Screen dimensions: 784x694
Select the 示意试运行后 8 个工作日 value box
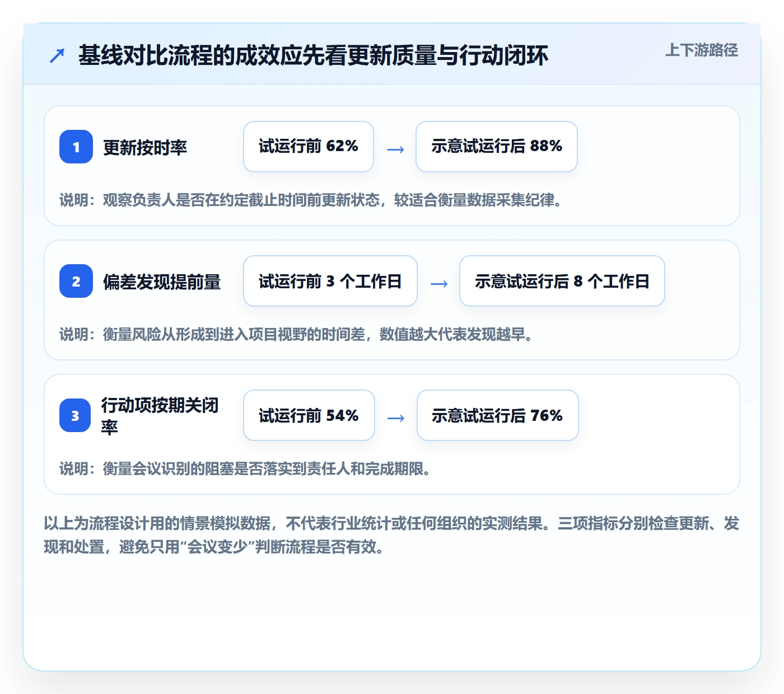click(562, 281)
